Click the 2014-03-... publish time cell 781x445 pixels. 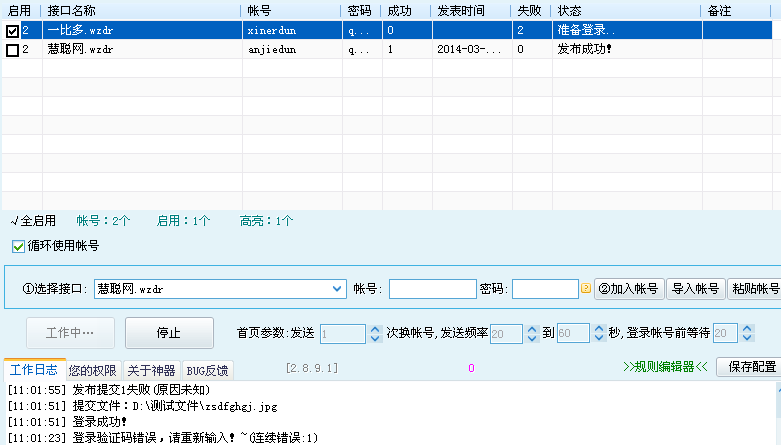tap(472, 49)
